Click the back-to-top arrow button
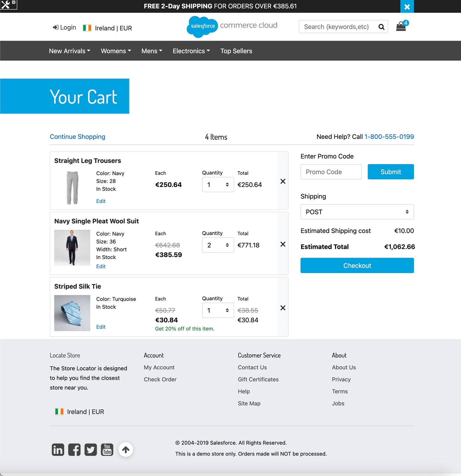This screenshot has width=461, height=476. coord(126,450)
